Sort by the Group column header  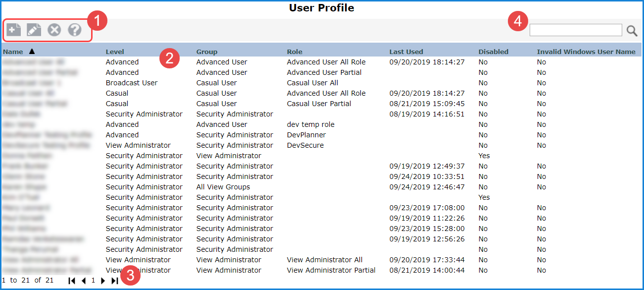tap(207, 52)
